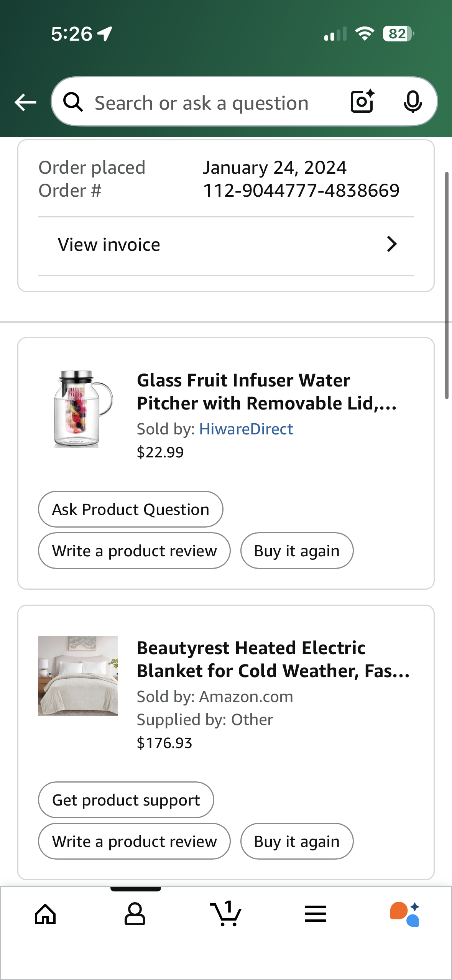Image resolution: width=452 pixels, height=980 pixels.
Task: Open the shopping cart icon
Action: (x=226, y=914)
